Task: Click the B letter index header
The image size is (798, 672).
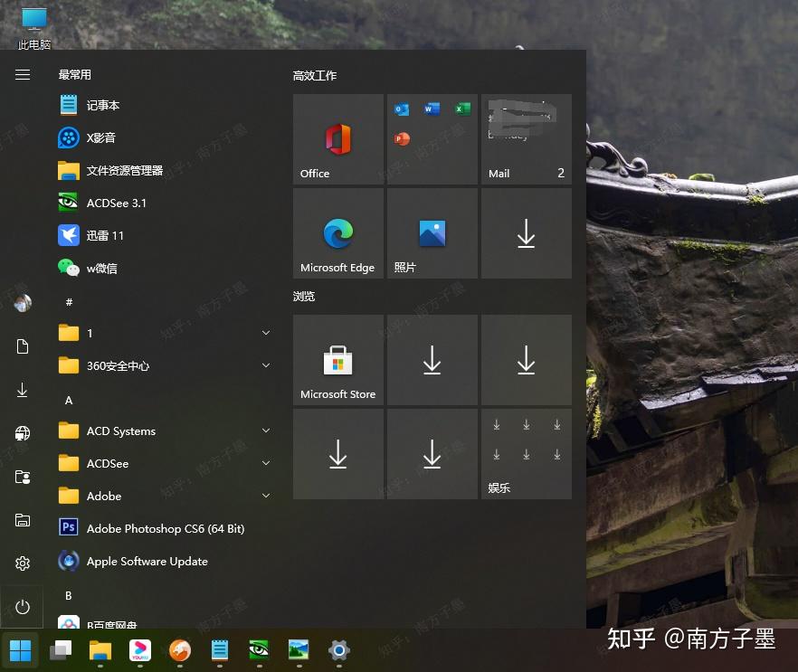Action: [69, 595]
